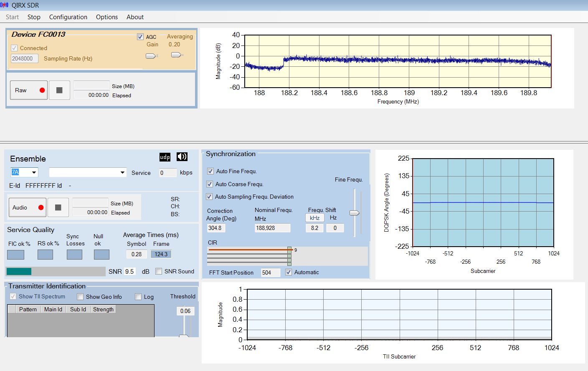Open the 7A channel dropdown
This screenshot has width=588, height=371.
point(34,172)
